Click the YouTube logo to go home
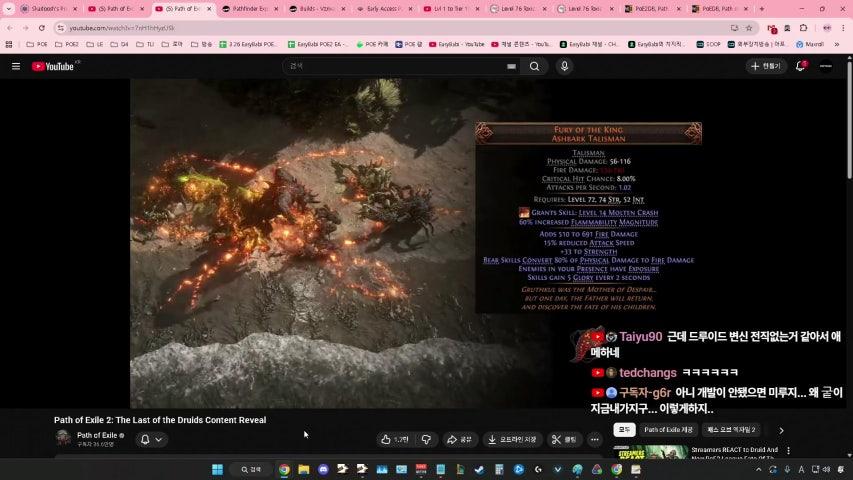Screen dimensions: 853x480 pyautogui.click(x=55, y=66)
